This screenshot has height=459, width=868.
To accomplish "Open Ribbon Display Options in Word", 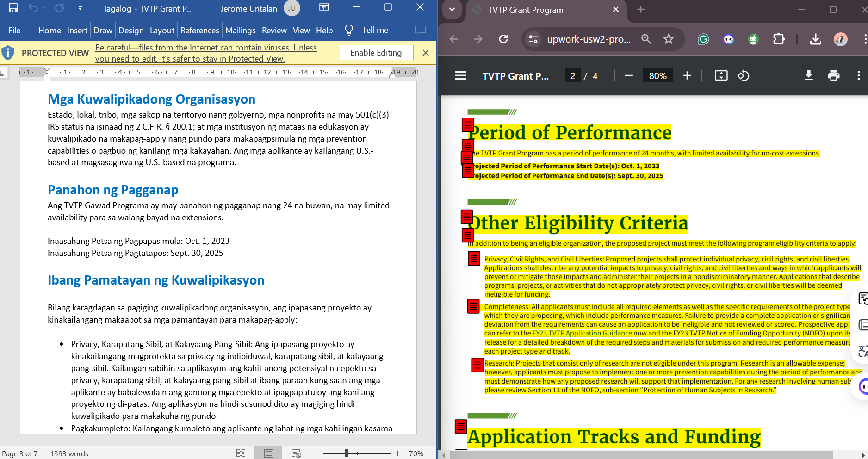I will 324,7.
